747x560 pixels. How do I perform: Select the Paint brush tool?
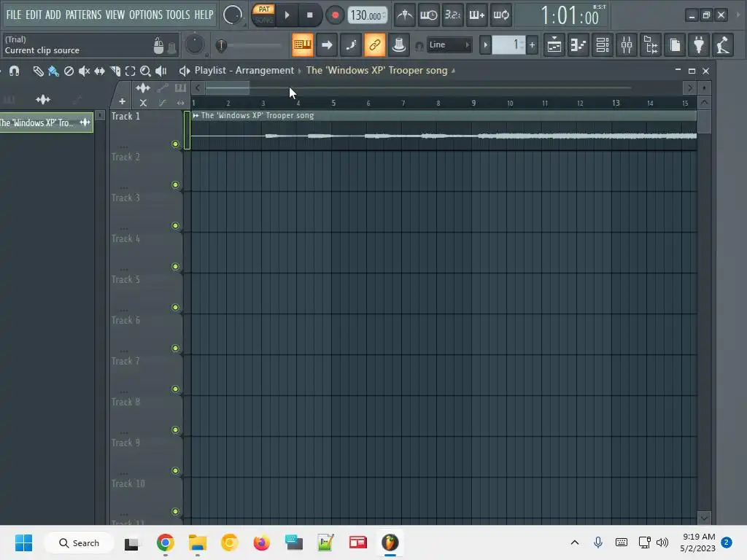click(x=53, y=71)
